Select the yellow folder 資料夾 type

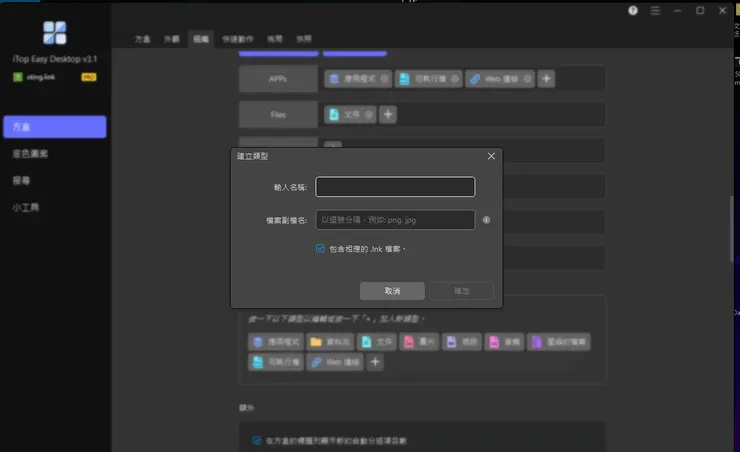(x=330, y=342)
